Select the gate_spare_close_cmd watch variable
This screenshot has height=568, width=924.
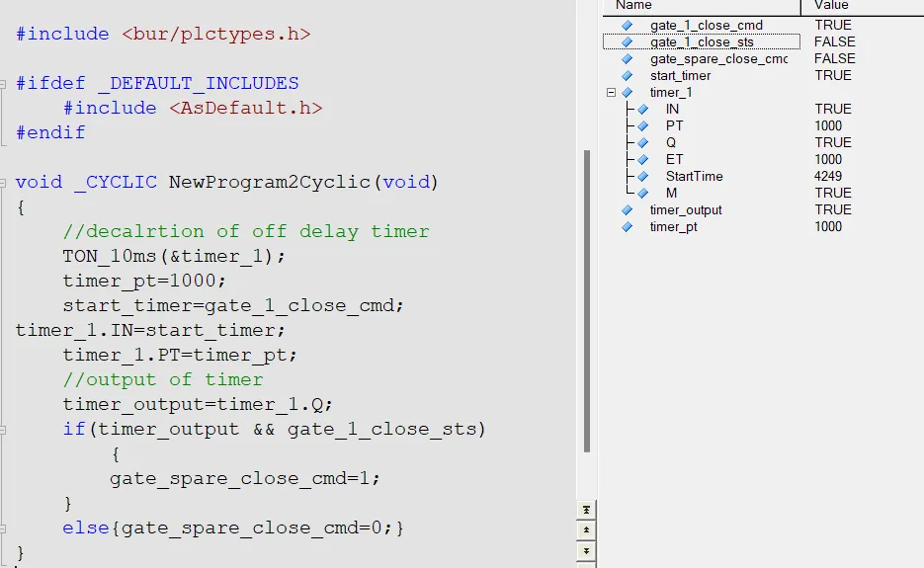[717, 58]
